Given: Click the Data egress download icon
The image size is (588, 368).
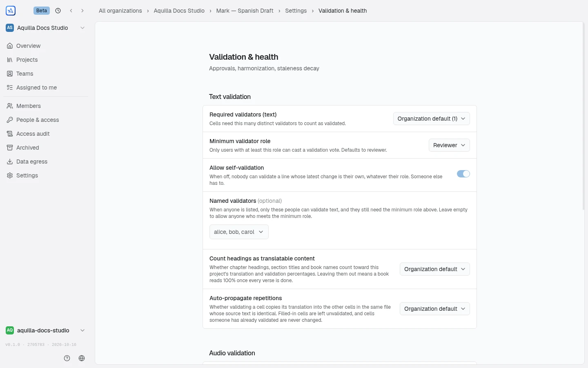Looking at the screenshot, I should pyautogui.click(x=10, y=162).
